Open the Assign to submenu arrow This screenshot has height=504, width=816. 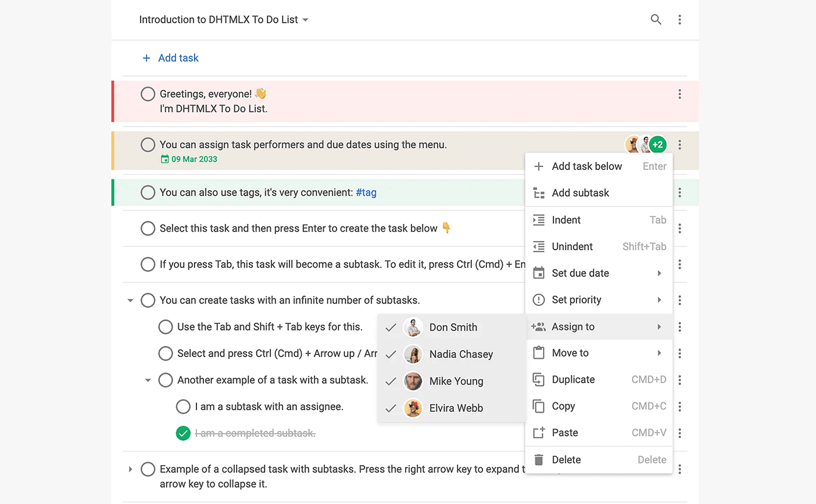coord(659,327)
